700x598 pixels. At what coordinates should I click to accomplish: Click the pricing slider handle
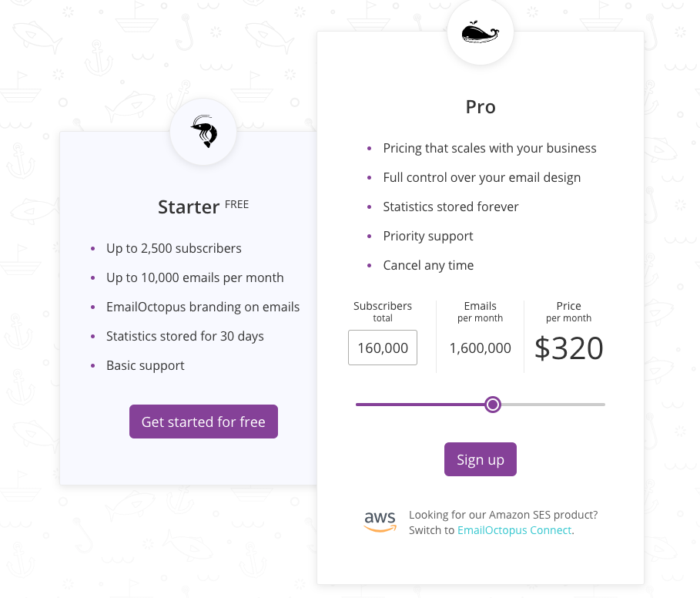tap(493, 405)
